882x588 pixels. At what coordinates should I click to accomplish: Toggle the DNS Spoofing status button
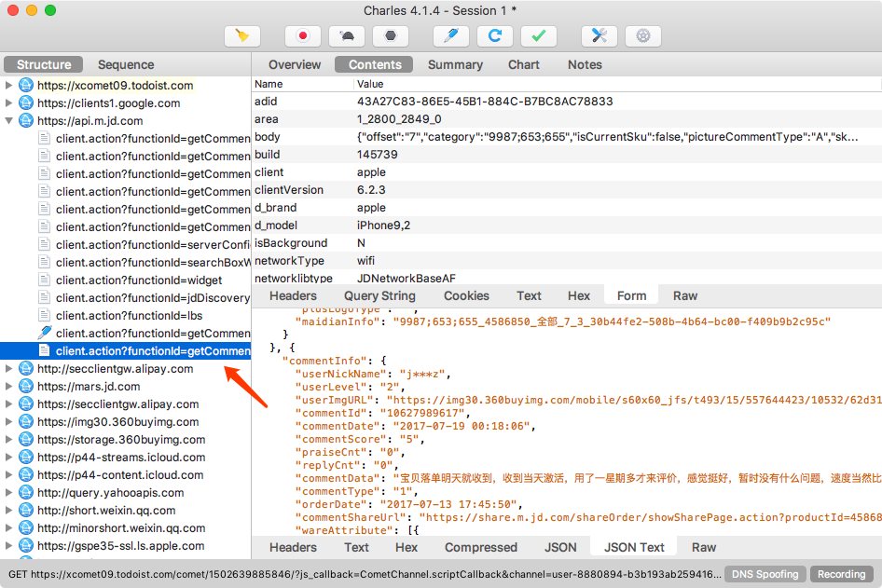pyautogui.click(x=765, y=574)
